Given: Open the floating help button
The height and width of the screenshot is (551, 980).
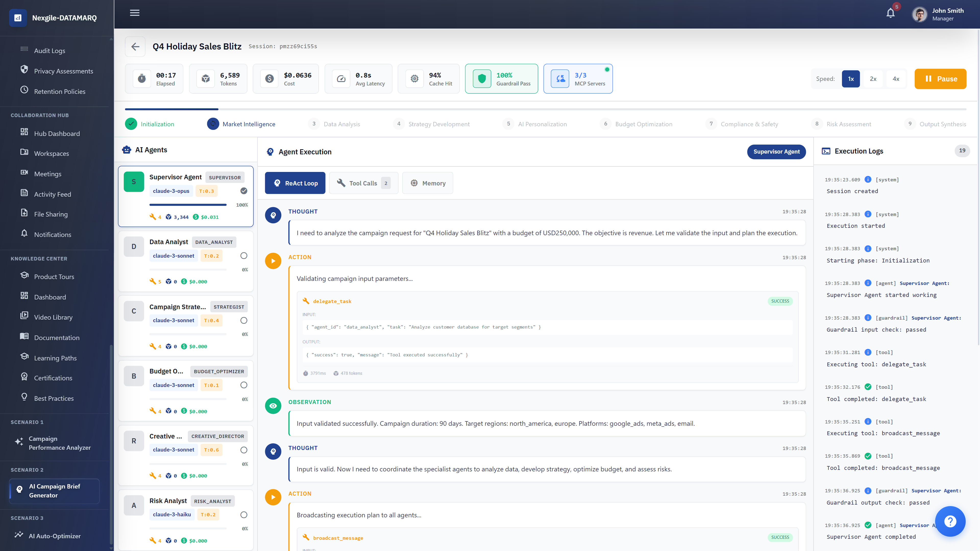Looking at the screenshot, I should (950, 521).
